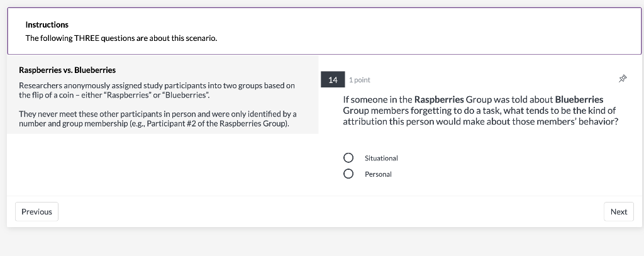Click the "1 point" label
644x256 pixels.
360,80
